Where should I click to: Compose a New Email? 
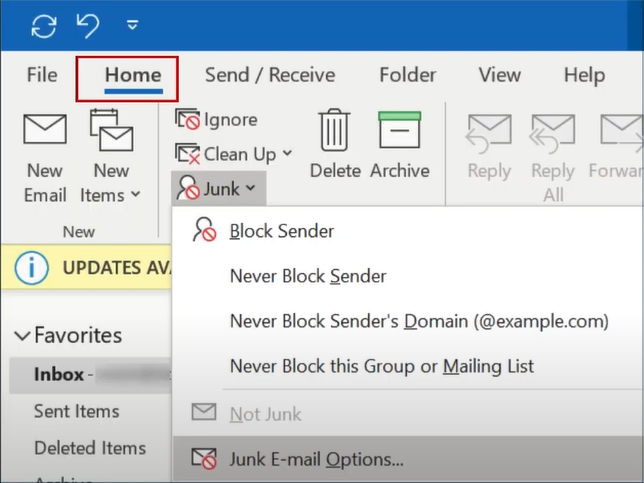tap(45, 158)
